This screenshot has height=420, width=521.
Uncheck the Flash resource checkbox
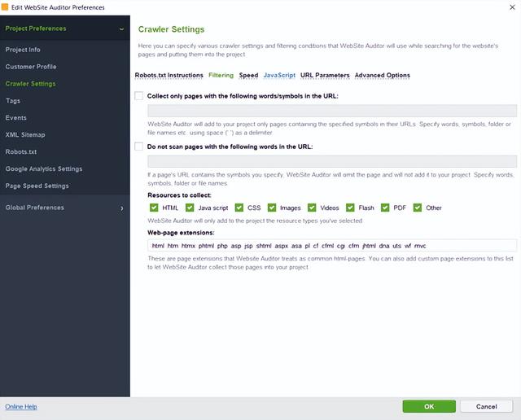point(350,208)
